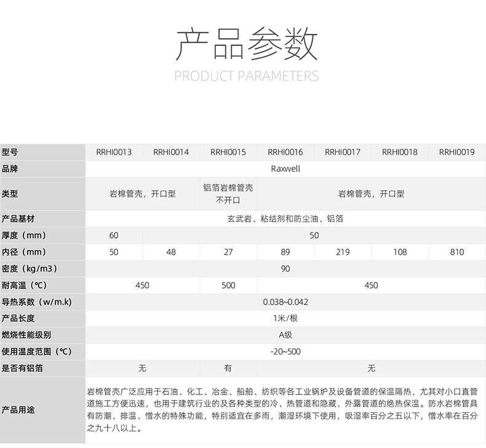Click the thickness value 60
486x448 pixels.
114,236
